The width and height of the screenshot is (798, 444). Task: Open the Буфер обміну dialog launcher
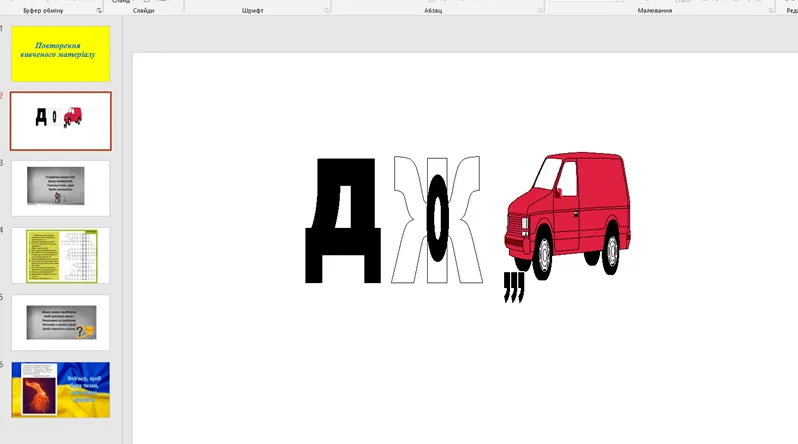[x=99, y=10]
